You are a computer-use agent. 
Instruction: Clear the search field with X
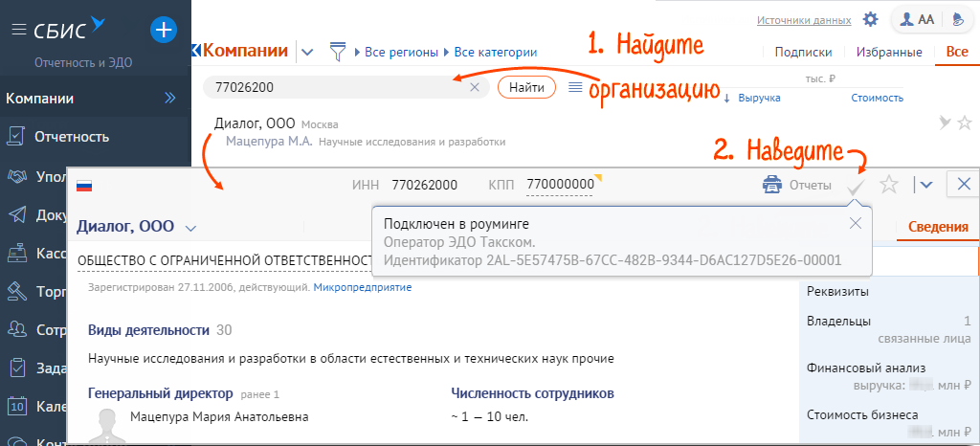475,87
